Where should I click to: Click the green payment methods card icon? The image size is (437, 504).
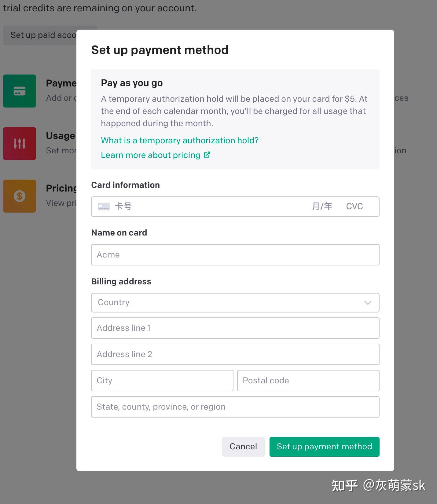point(20,91)
